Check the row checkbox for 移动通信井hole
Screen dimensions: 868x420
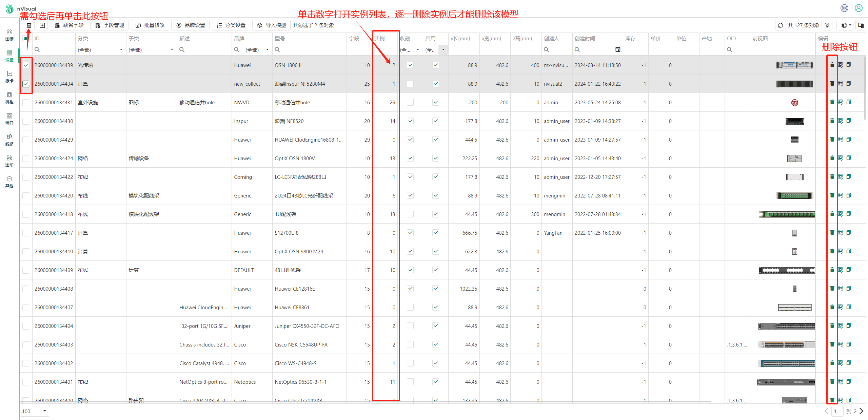click(26, 102)
